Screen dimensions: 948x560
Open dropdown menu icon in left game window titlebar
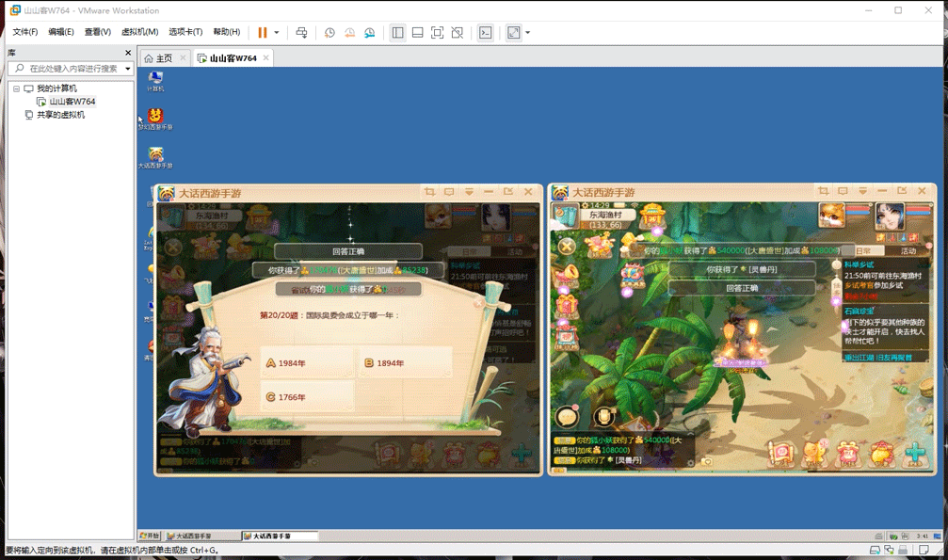(469, 192)
